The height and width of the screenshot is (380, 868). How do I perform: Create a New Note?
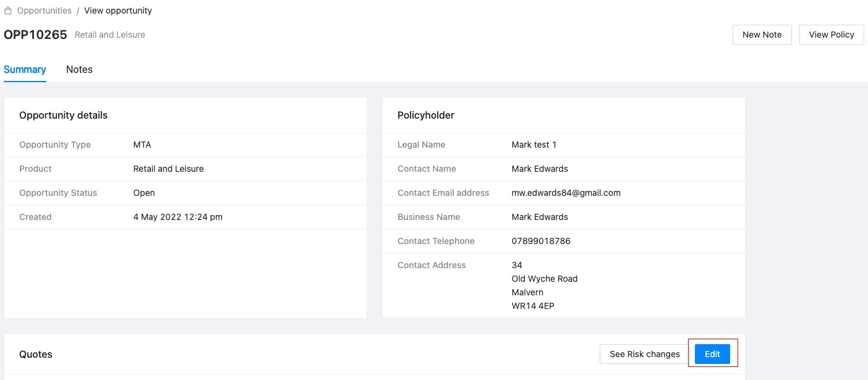[762, 35]
